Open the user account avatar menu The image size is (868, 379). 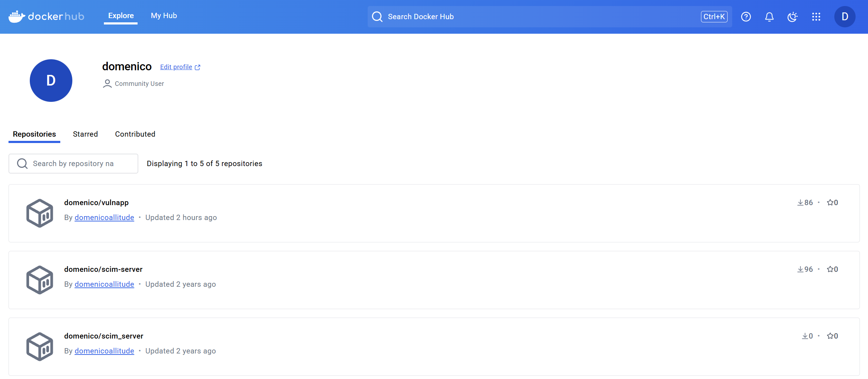pyautogui.click(x=845, y=17)
